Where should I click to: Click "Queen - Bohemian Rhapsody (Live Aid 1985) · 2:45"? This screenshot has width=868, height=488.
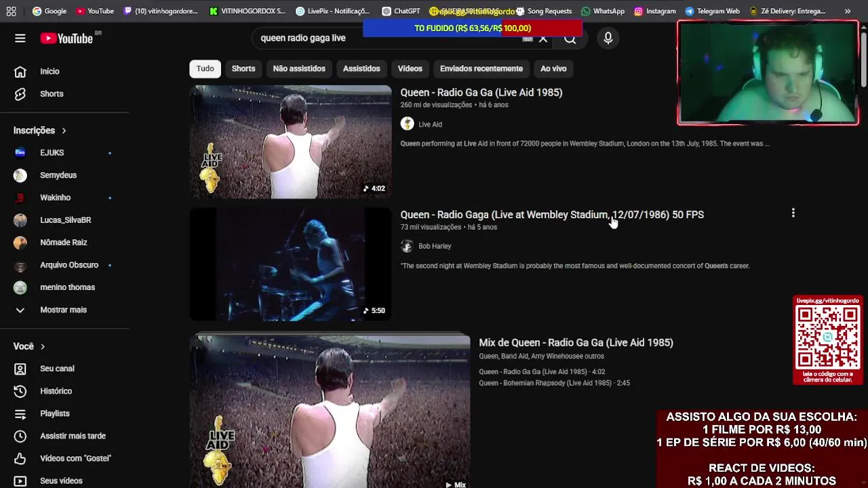[x=554, y=383]
